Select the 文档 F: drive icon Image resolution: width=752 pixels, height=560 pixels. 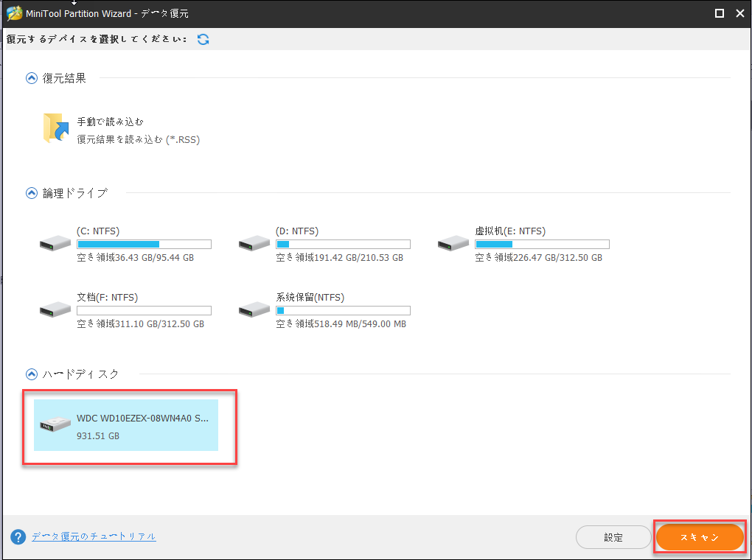pyautogui.click(x=55, y=309)
